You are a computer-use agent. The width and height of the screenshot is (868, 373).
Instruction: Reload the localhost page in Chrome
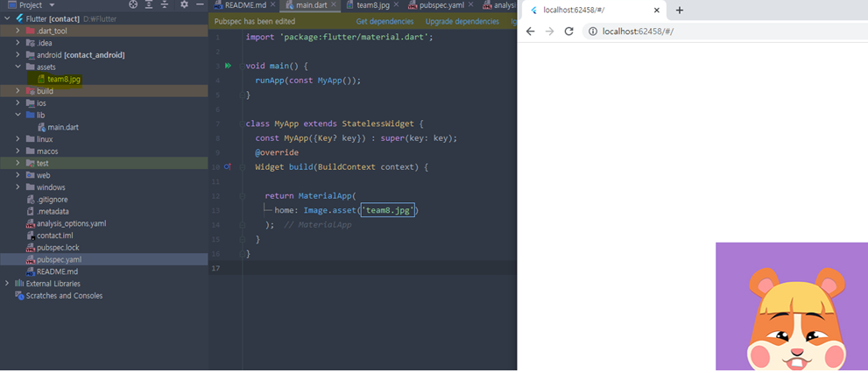pyautogui.click(x=568, y=31)
